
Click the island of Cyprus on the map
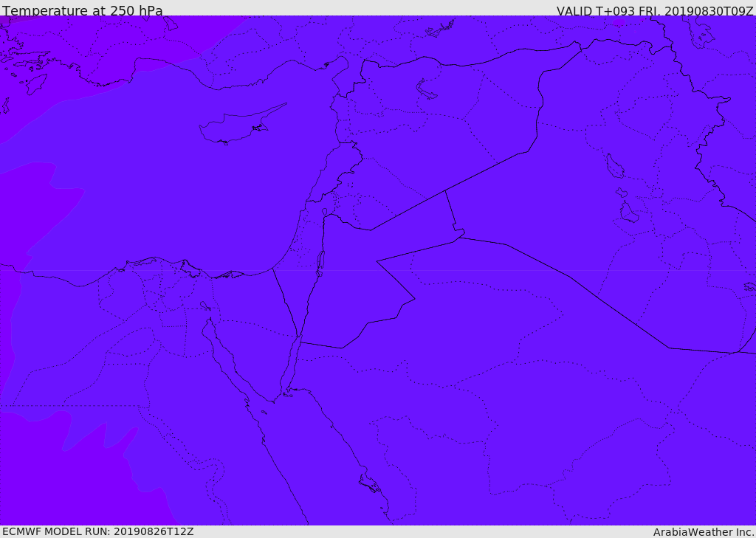click(x=242, y=124)
